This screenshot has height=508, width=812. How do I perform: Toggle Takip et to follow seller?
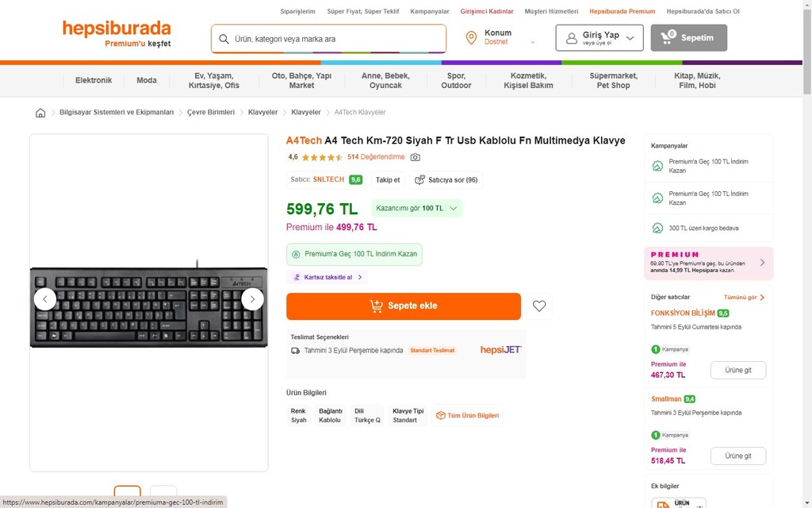pos(388,180)
